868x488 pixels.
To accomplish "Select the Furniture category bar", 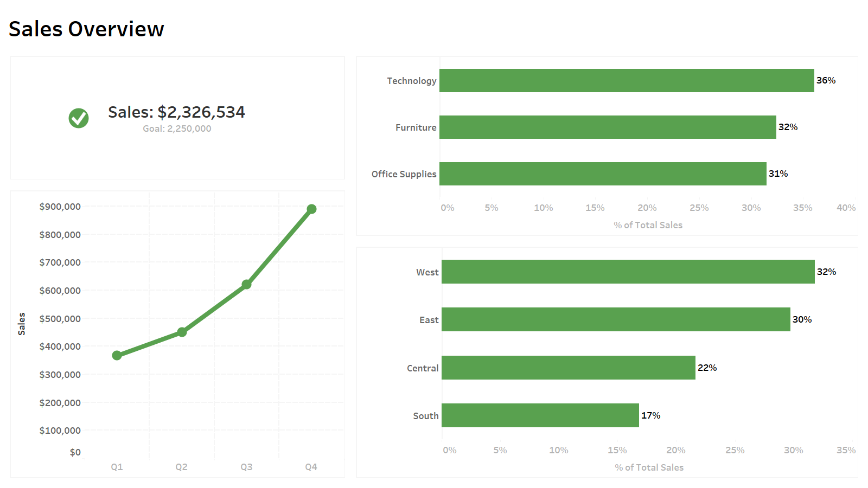I will pyautogui.click(x=608, y=127).
